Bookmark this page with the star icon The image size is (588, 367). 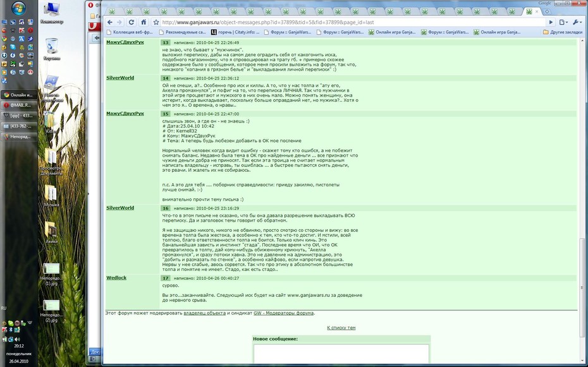tap(156, 22)
